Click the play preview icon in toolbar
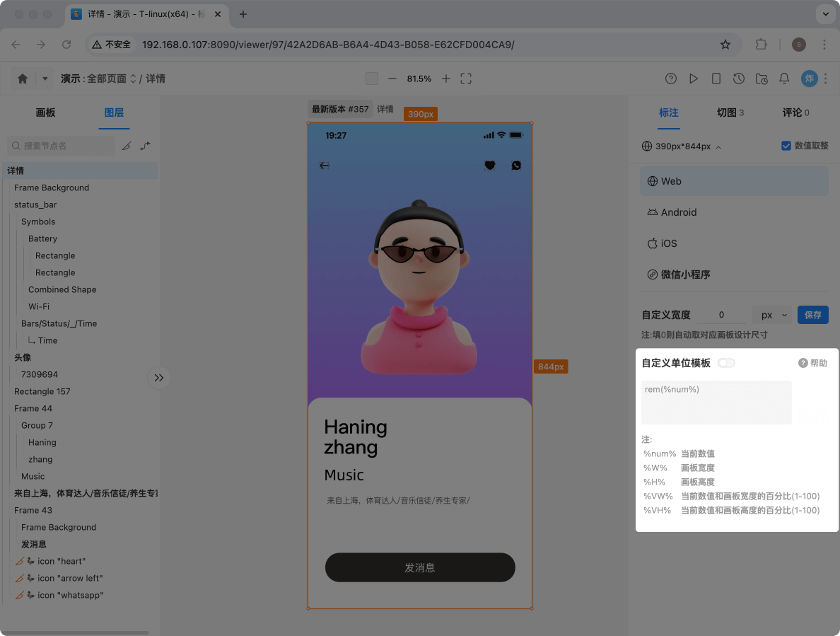This screenshot has height=636, width=840. tap(694, 79)
